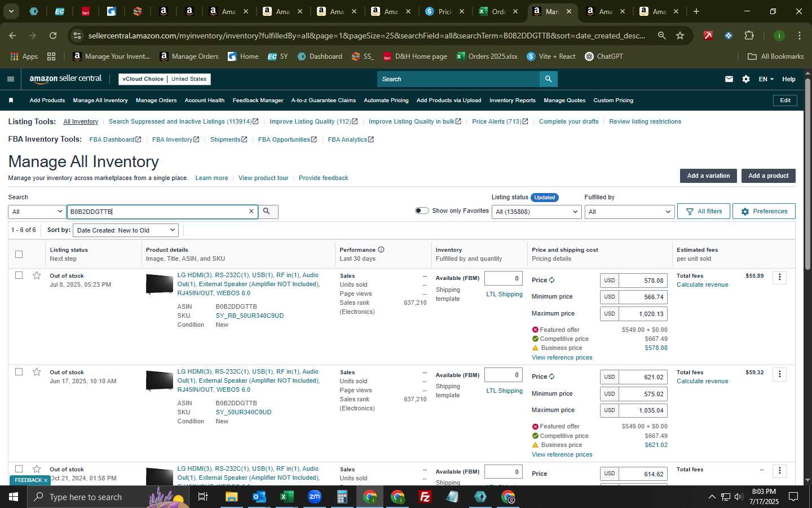Screen dimensions: 812x508
Task: Open the settings gear in header
Action: click(746, 79)
